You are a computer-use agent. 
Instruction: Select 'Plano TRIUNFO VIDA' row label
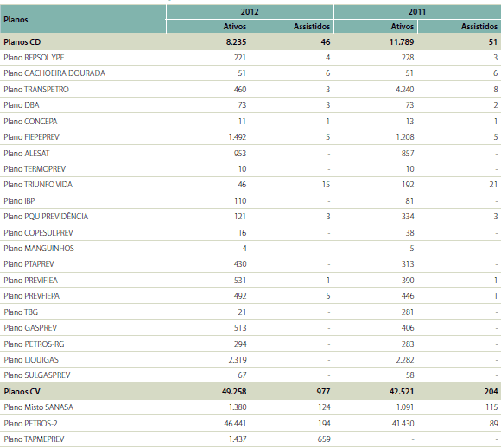tap(38, 185)
